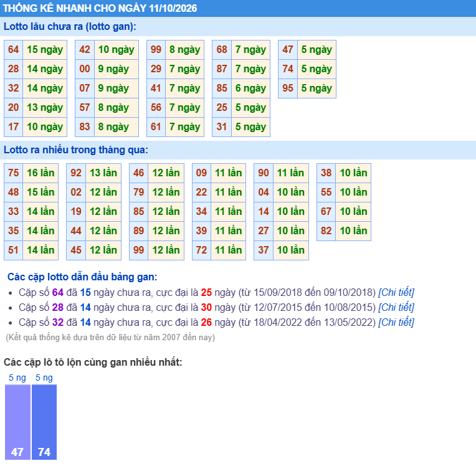This screenshot has height=466, width=476.
Task: Click the '15 lần' cell
Action: pos(40,192)
